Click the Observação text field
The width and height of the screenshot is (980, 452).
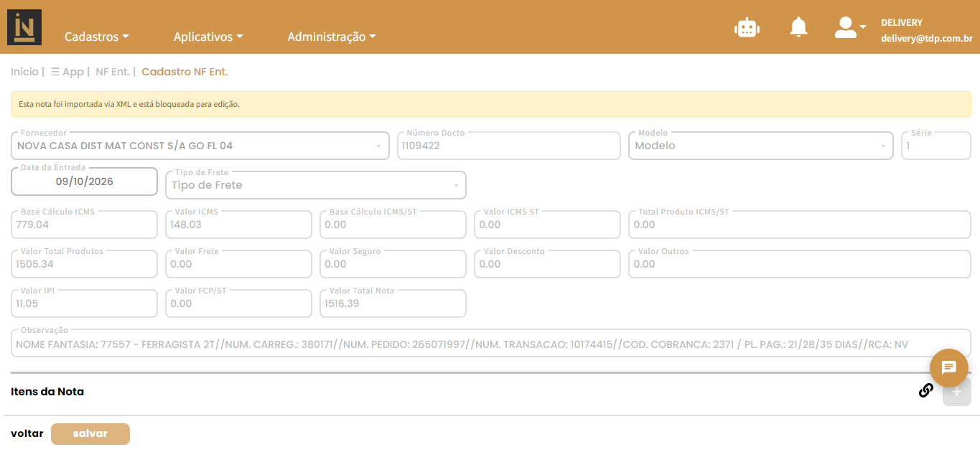click(491, 344)
